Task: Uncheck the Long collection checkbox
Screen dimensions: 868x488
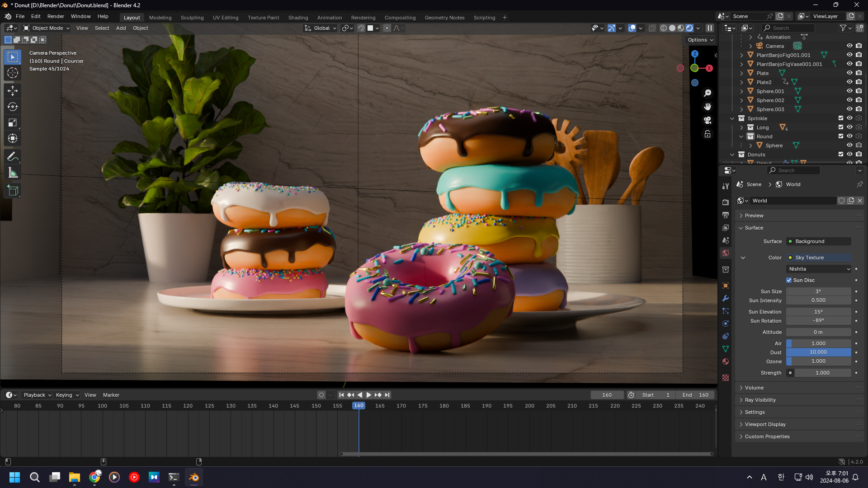Action: point(841,127)
